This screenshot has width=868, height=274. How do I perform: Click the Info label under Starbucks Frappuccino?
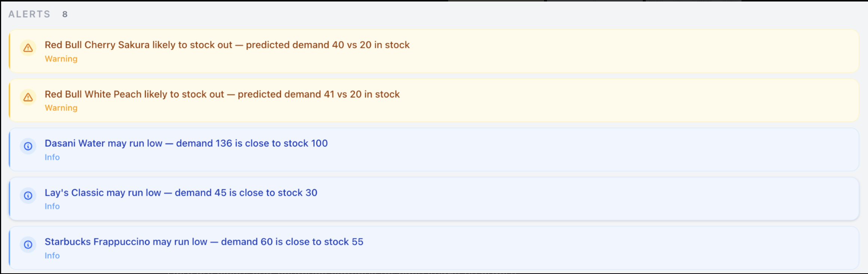tap(52, 256)
